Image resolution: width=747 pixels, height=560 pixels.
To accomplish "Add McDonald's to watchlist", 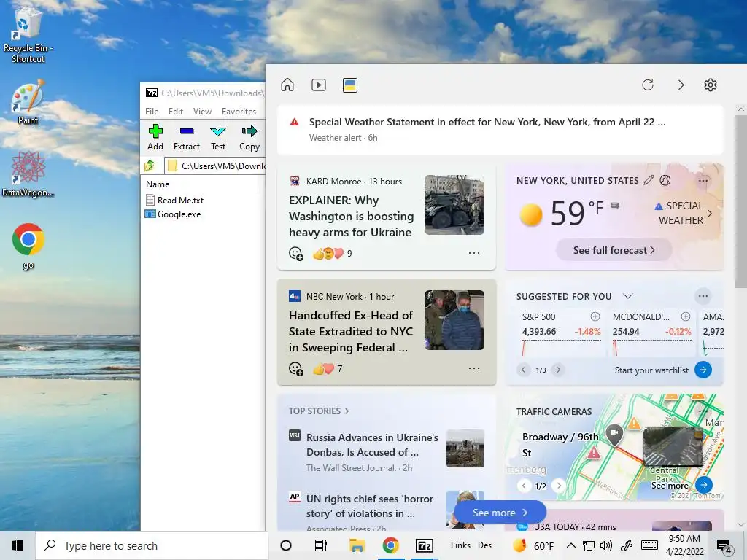I will pos(686,316).
